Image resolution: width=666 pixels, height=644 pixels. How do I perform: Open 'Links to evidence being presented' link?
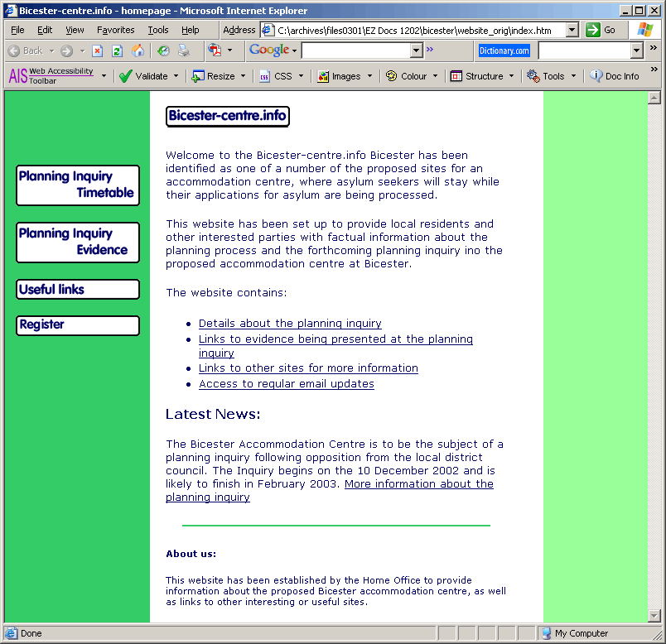click(335, 346)
